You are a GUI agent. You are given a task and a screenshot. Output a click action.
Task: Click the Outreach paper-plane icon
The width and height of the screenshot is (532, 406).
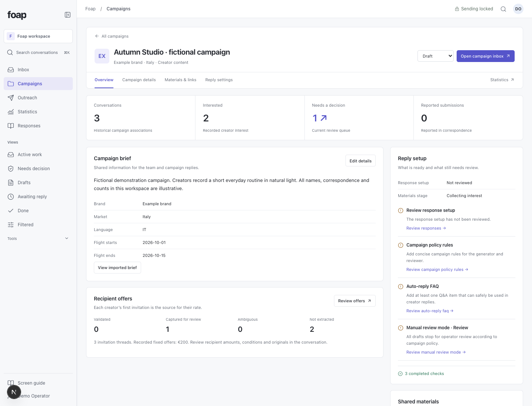point(11,98)
